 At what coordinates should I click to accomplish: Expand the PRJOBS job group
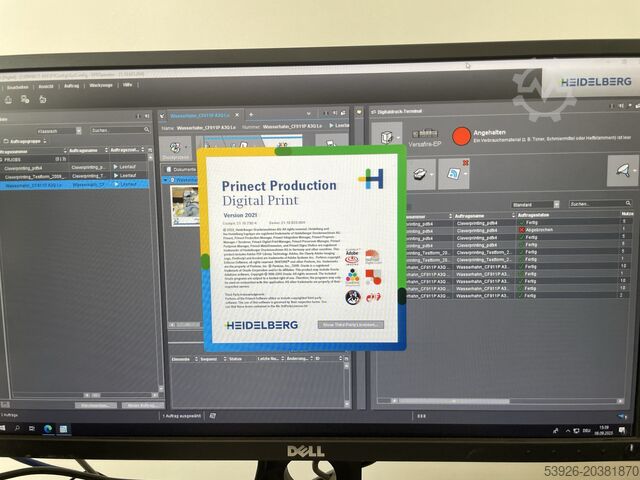point(6,158)
